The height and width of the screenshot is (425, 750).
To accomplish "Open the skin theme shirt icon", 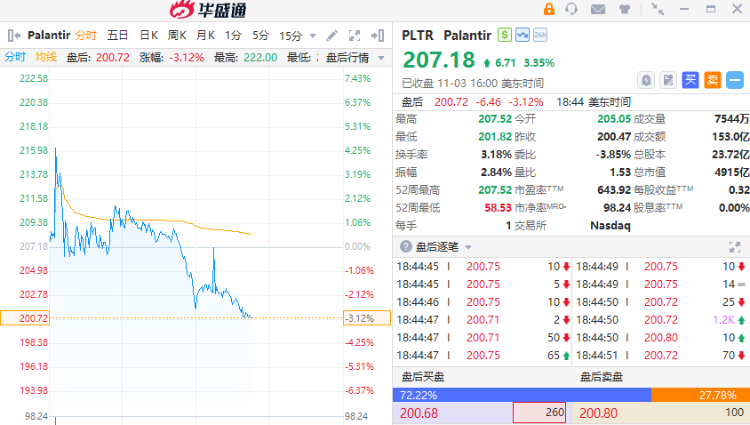I will tap(624, 9).
